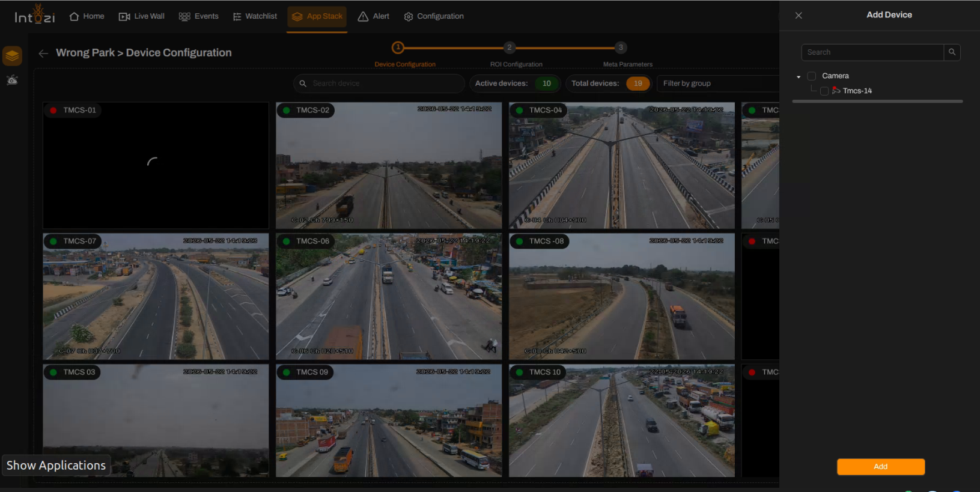Close the Add Device panel

click(799, 16)
